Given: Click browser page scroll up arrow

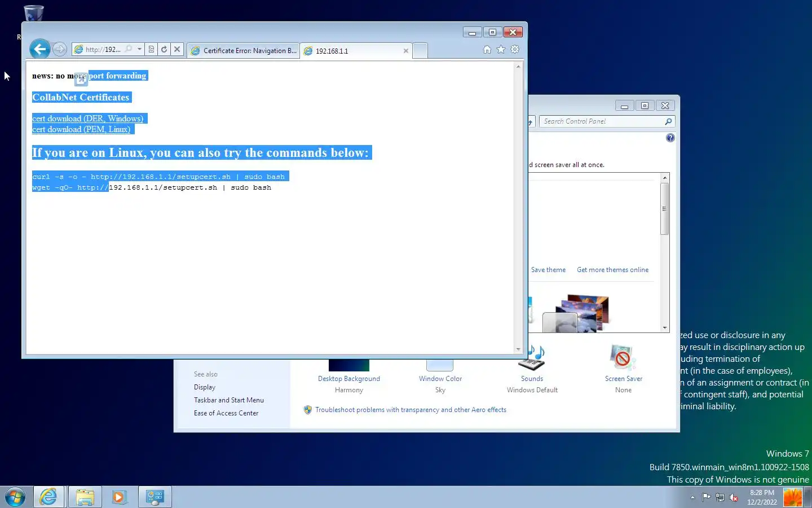Looking at the screenshot, I should coord(518,67).
